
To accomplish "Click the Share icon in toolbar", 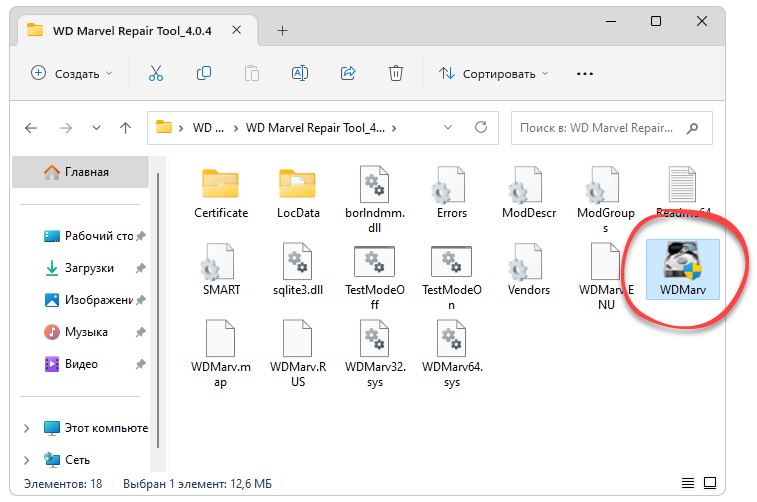I will [x=348, y=73].
